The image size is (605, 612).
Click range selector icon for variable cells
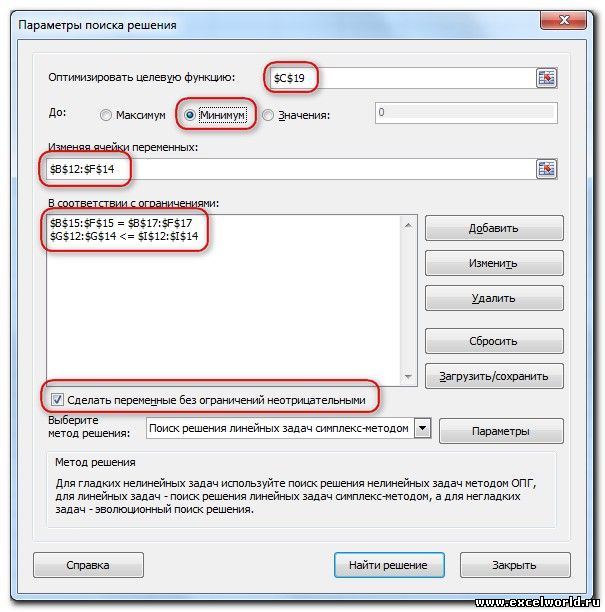tap(546, 169)
